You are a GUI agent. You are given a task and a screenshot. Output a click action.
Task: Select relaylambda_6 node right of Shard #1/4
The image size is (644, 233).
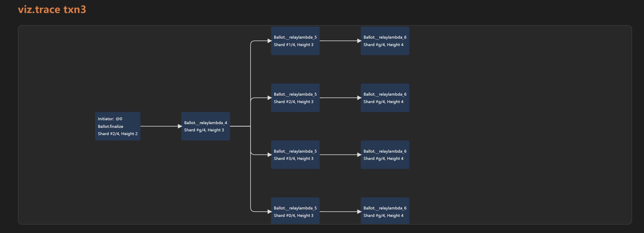(385, 41)
